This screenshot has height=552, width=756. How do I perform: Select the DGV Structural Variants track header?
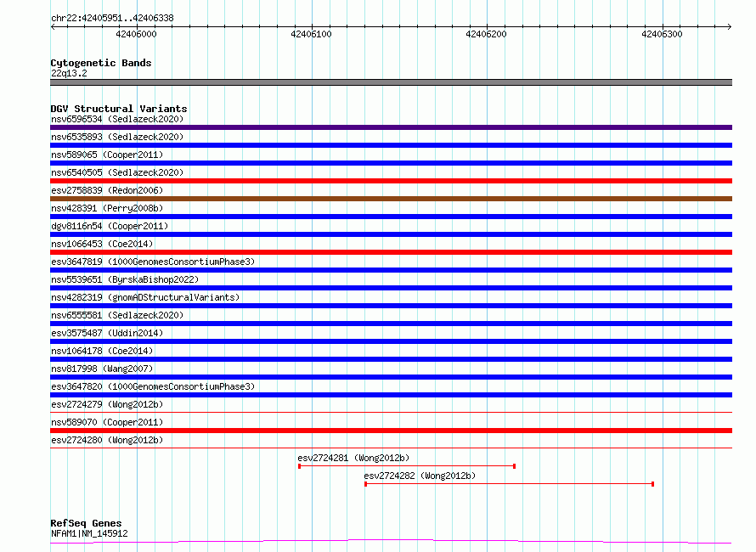tap(119, 109)
